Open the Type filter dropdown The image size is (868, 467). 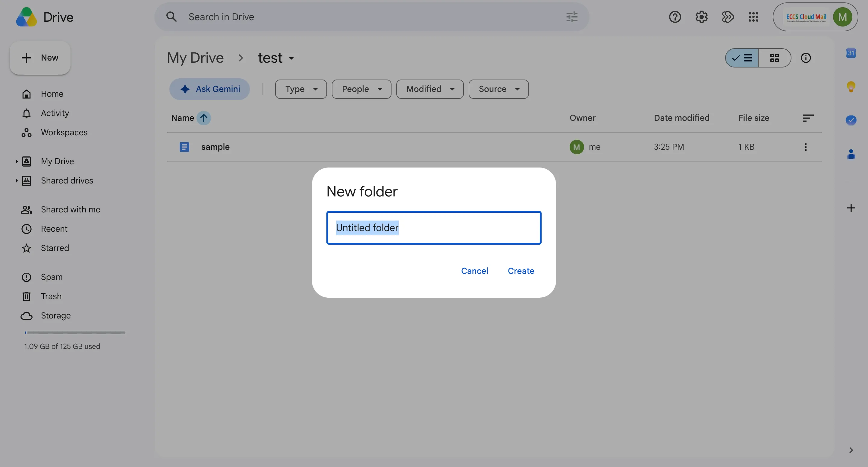coord(301,89)
